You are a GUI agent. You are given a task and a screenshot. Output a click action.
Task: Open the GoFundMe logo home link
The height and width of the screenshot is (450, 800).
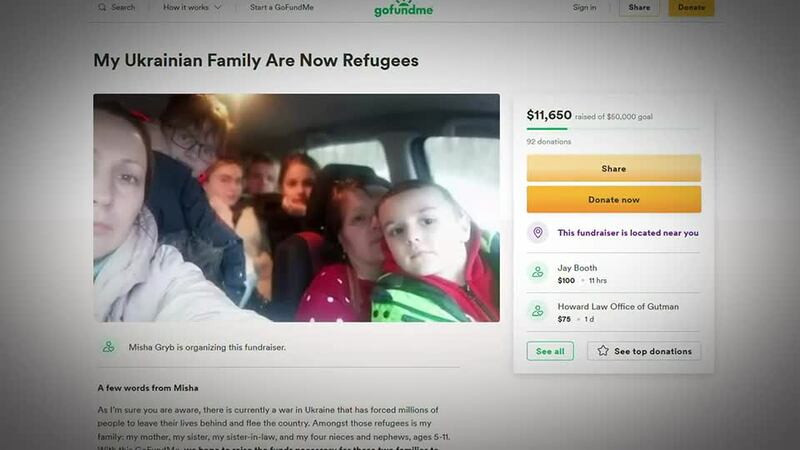404,9
